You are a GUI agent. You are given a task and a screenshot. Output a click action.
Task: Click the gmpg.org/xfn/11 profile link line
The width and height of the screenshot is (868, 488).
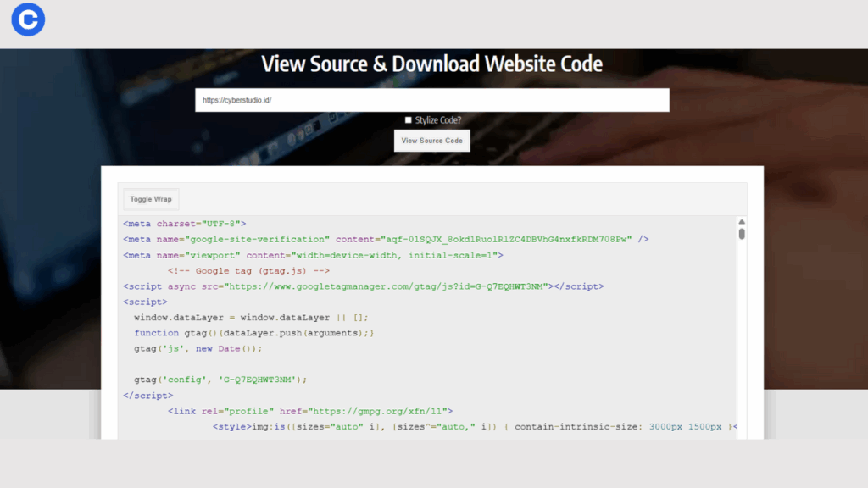(x=309, y=411)
